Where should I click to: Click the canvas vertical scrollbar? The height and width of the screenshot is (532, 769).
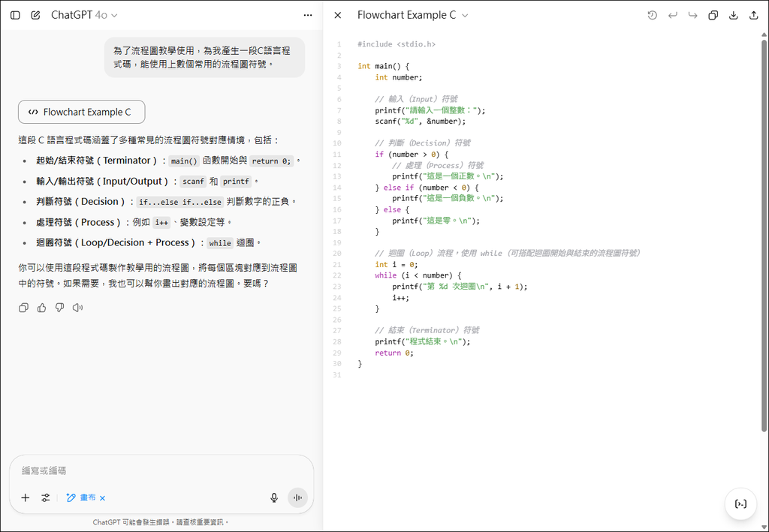(x=764, y=235)
